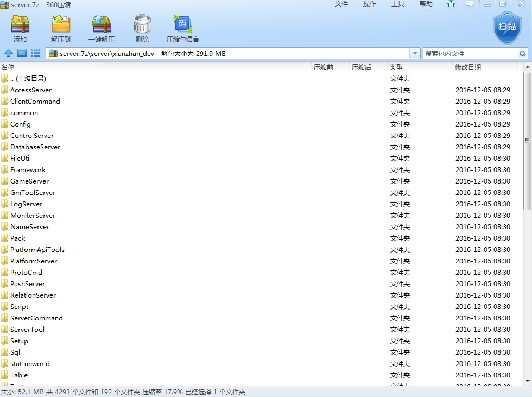Open the 帮助 (Help) menu
Viewport: 532px width, 397px height.
[x=426, y=4]
